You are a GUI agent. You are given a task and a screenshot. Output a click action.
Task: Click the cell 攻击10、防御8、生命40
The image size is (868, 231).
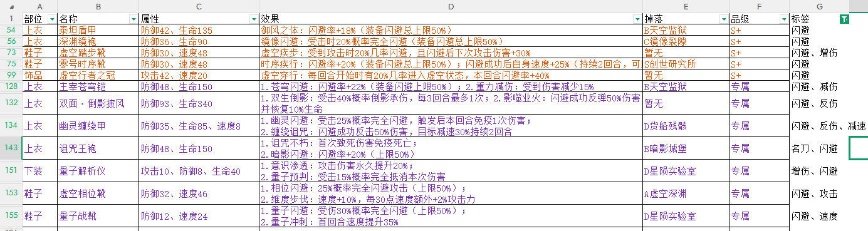[x=199, y=171]
